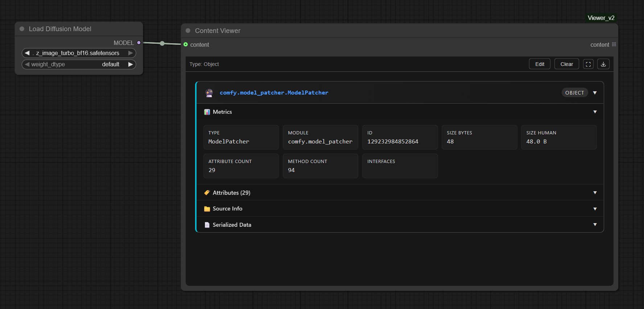Click the Metrics section heading
The height and width of the screenshot is (309, 644).
pos(222,112)
